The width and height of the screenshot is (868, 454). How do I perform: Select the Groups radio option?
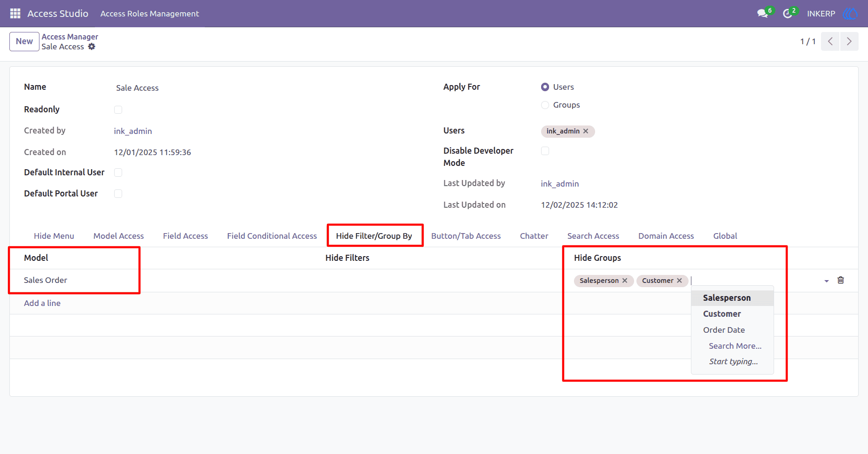(x=545, y=105)
